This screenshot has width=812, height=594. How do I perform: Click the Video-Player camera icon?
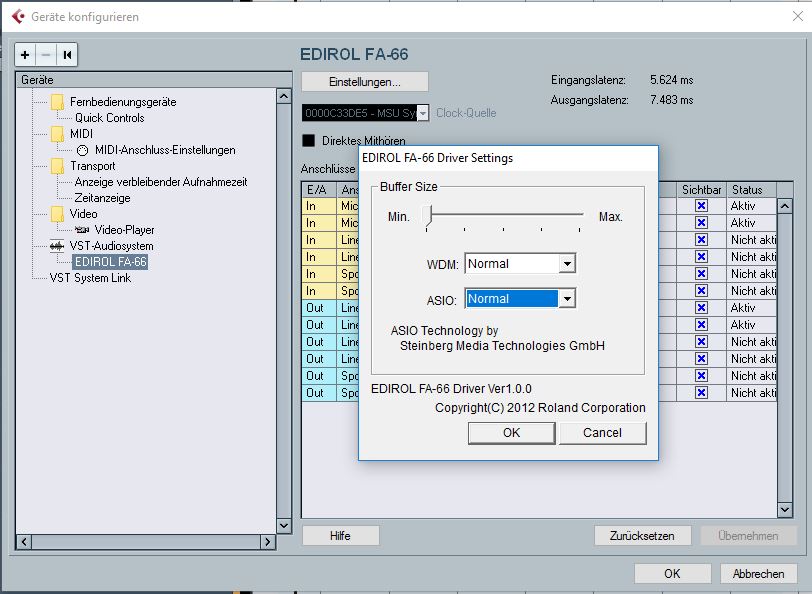[x=82, y=229]
